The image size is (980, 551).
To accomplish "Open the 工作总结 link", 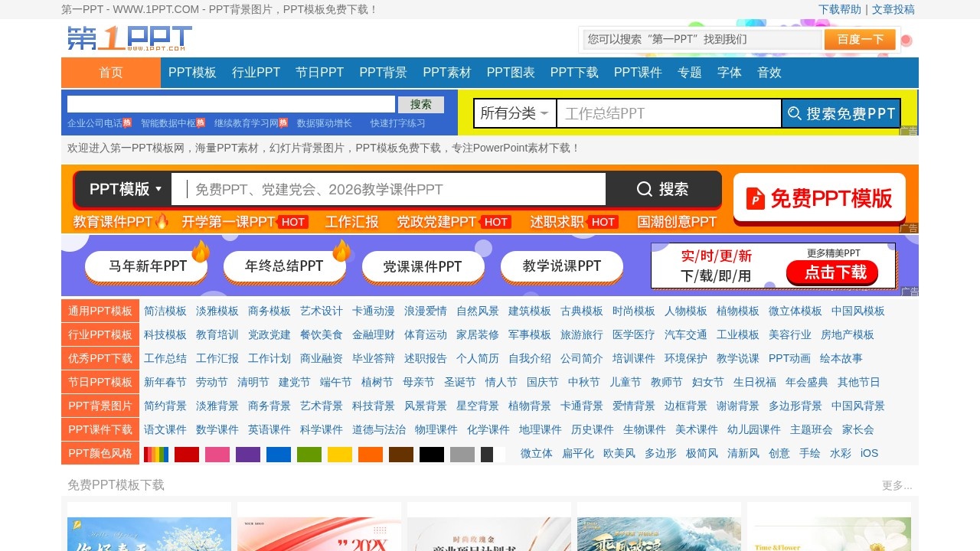I will tap(165, 358).
